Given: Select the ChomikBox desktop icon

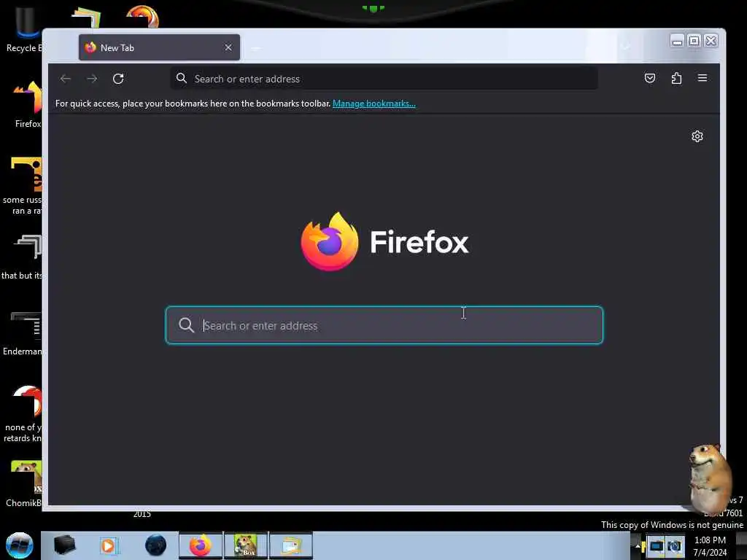Looking at the screenshot, I should click(x=24, y=484).
